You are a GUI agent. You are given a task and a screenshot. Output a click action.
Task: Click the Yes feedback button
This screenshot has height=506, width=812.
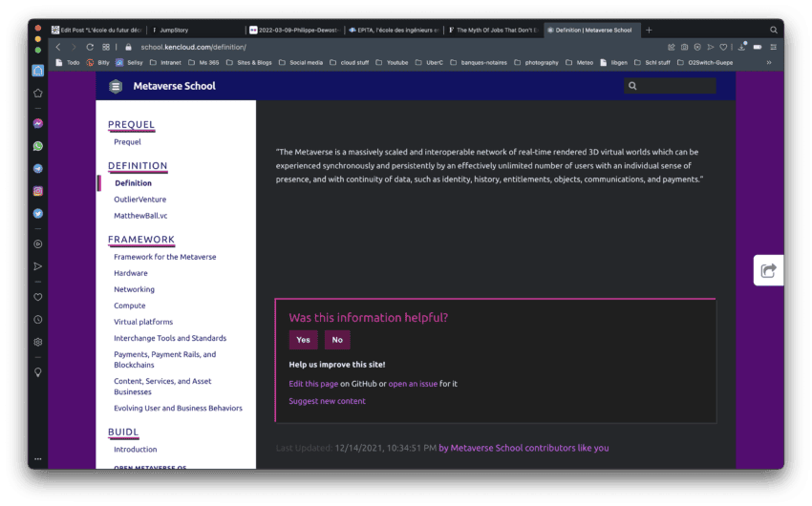[x=303, y=340]
